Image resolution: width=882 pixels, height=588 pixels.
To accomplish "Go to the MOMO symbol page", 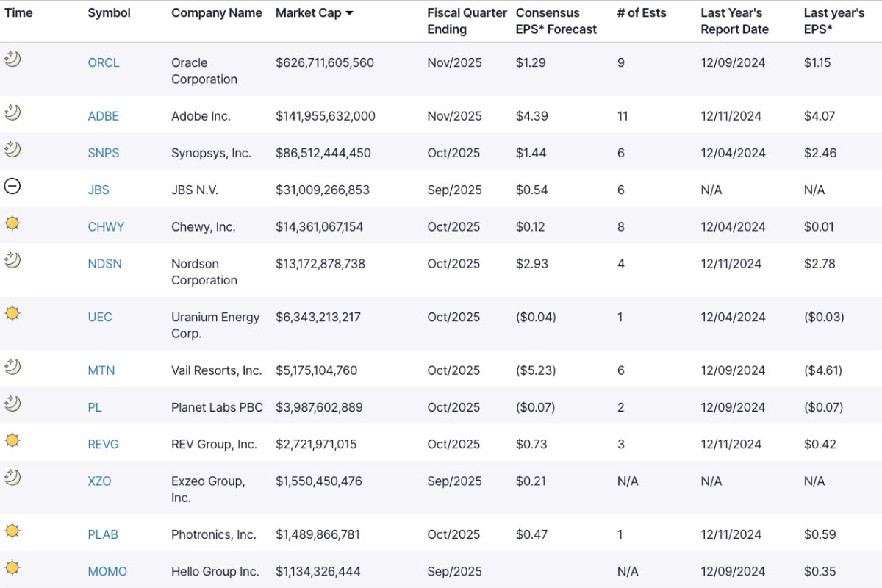I will click(x=107, y=571).
